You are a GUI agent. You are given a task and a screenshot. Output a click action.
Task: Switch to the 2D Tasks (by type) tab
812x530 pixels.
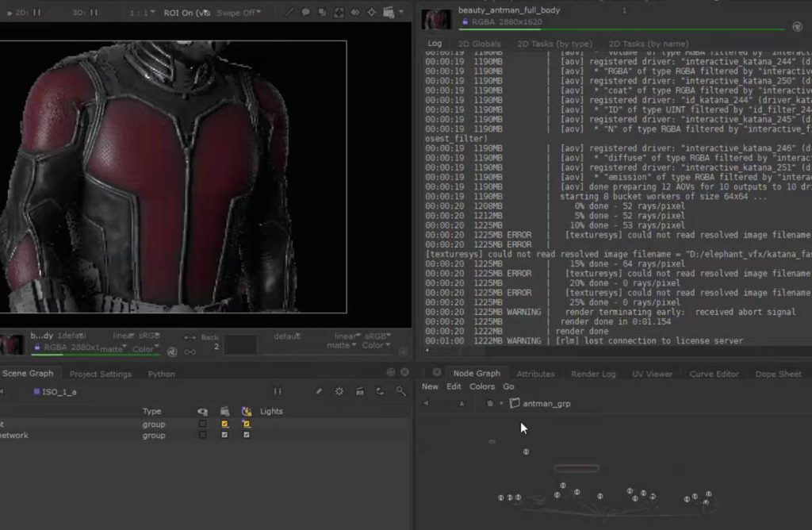click(x=554, y=44)
